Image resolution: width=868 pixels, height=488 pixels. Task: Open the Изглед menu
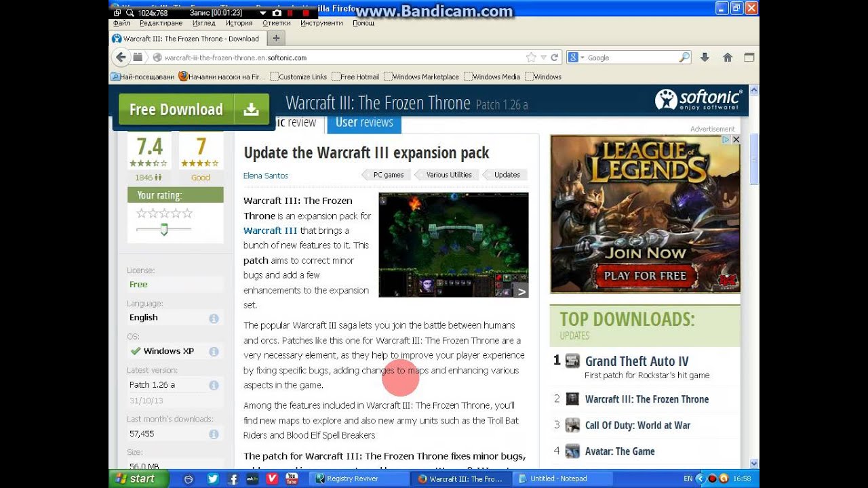click(x=203, y=22)
